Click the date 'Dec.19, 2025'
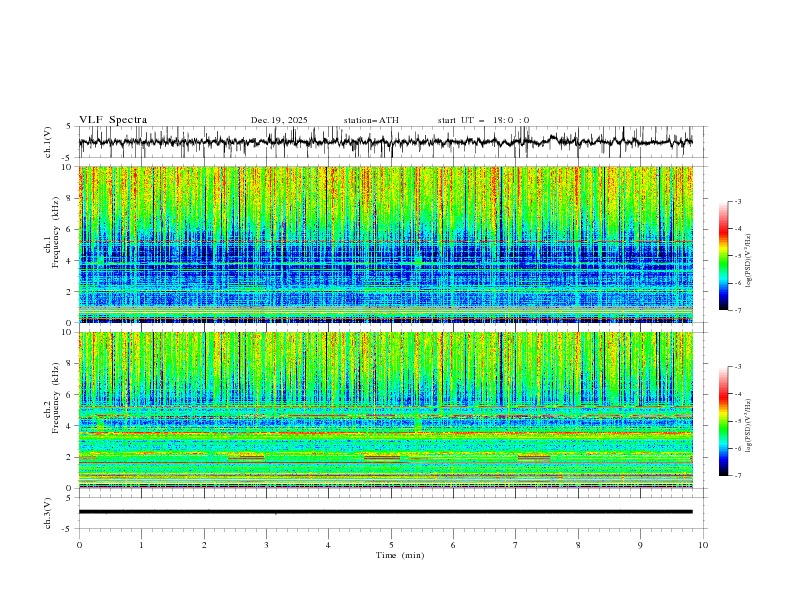The width and height of the screenshot is (792, 612). click(x=279, y=120)
